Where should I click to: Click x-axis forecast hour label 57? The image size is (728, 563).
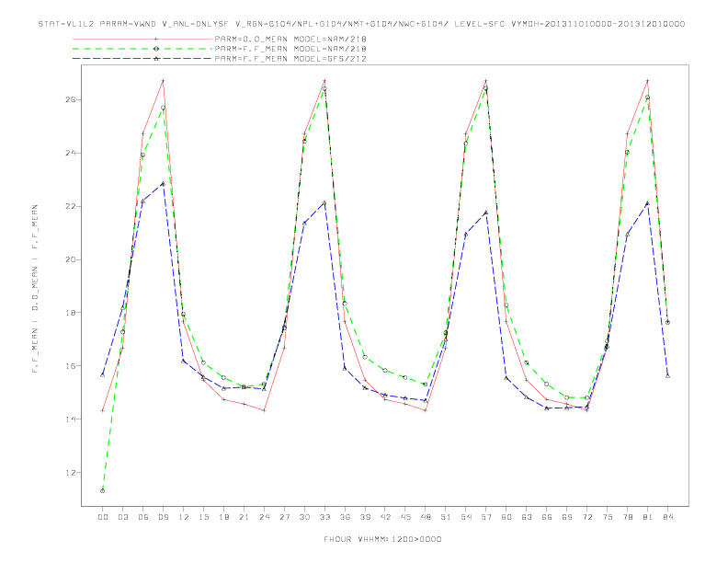tap(486, 517)
